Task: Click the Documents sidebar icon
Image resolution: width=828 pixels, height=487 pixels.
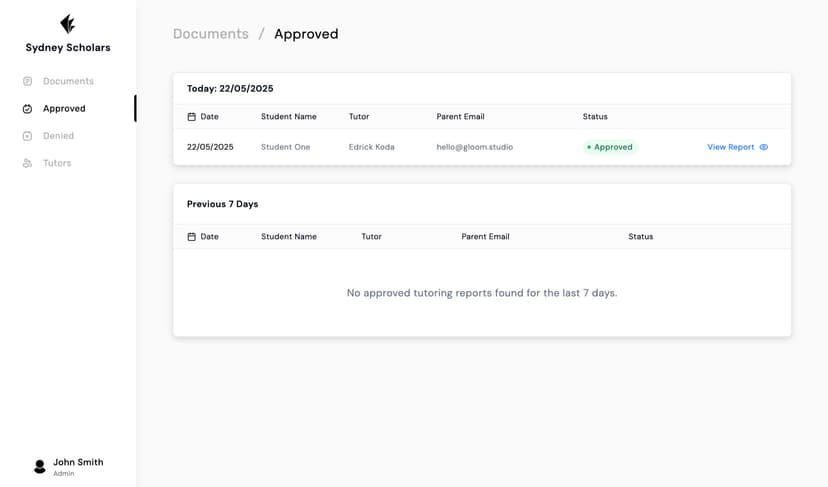Action: [28, 81]
